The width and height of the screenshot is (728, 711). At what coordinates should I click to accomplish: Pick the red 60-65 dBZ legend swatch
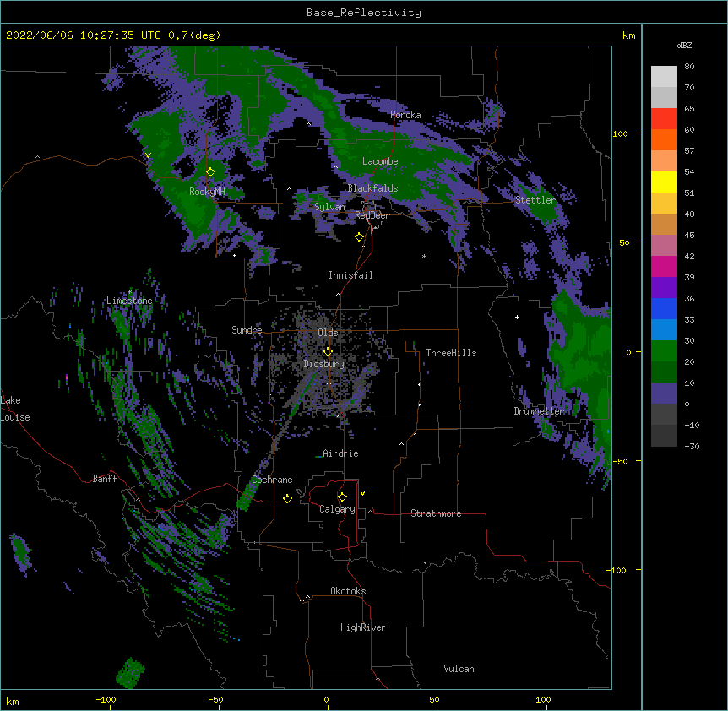(664, 118)
